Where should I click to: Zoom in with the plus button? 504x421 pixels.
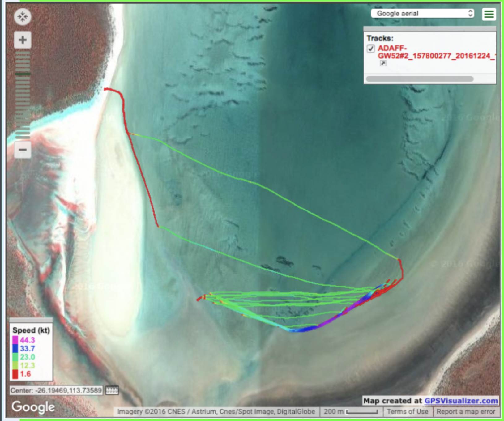(x=23, y=40)
